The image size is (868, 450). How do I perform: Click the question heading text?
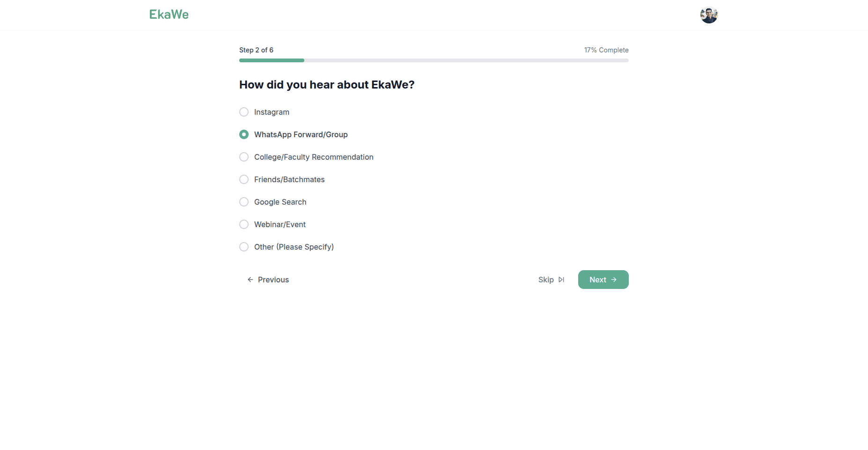coord(326,85)
